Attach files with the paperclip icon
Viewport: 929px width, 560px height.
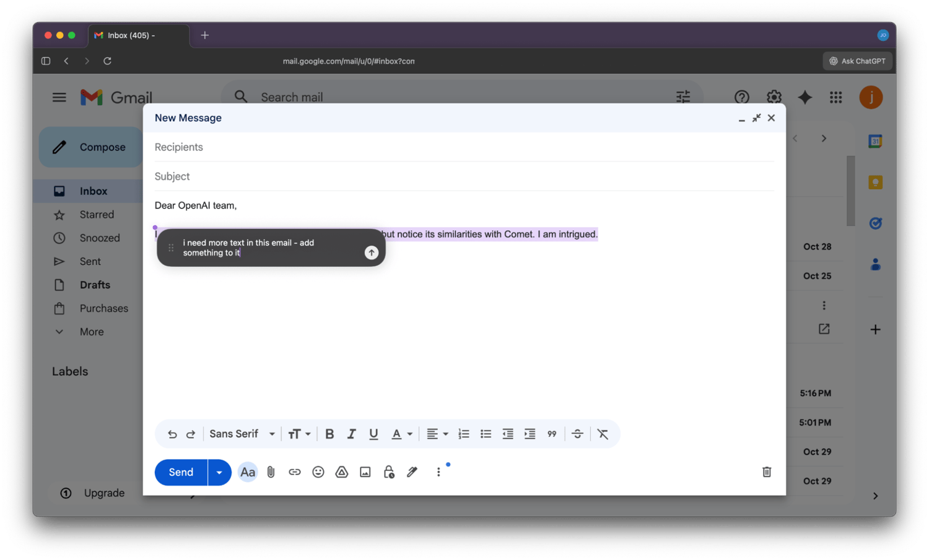coord(271,472)
